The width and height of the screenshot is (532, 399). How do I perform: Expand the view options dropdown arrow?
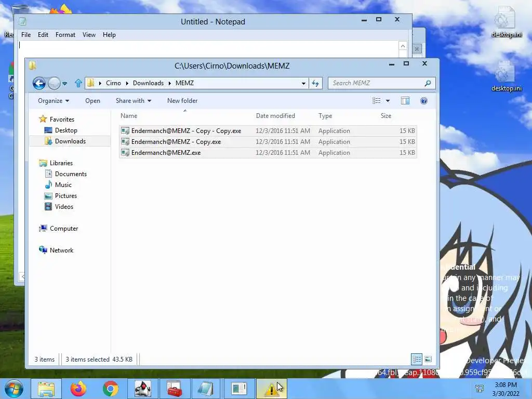(x=388, y=101)
